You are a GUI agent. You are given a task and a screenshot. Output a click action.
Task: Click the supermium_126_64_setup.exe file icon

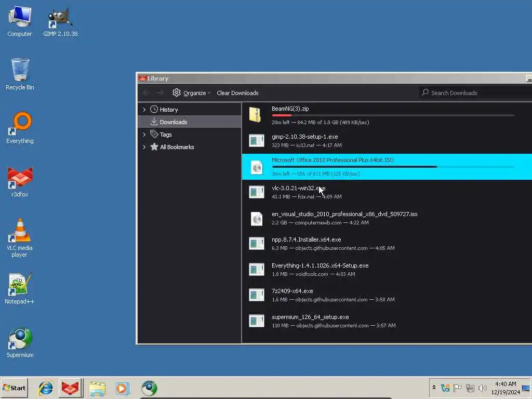257,321
